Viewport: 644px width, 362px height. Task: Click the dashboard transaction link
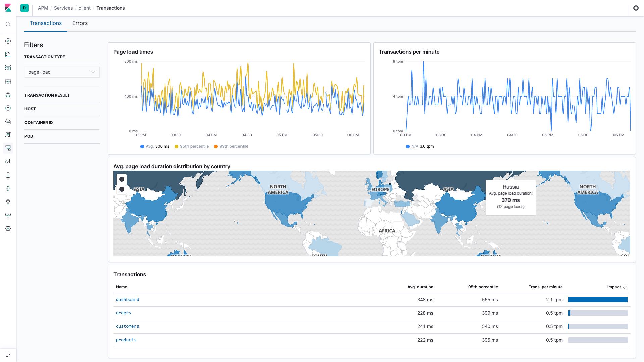tap(127, 299)
